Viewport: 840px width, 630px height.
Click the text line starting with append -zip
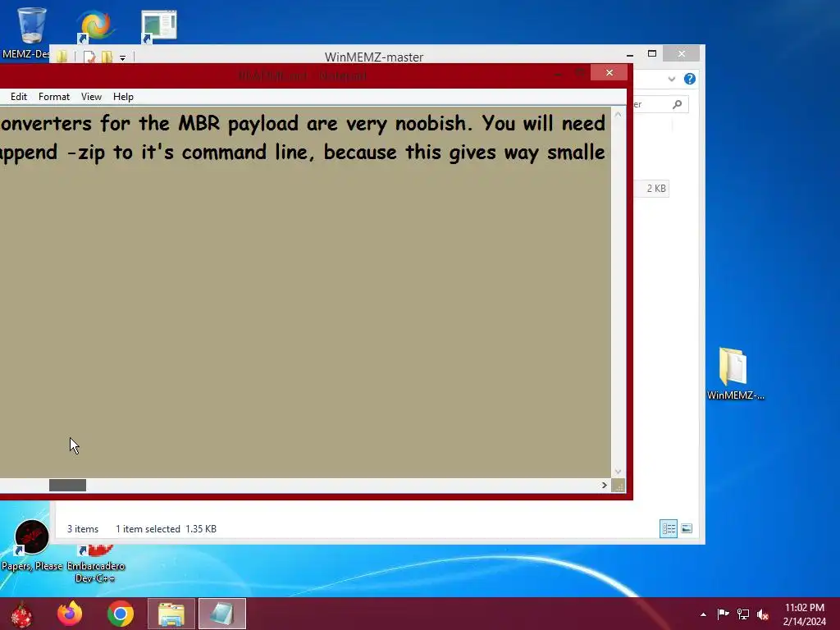[303, 153]
